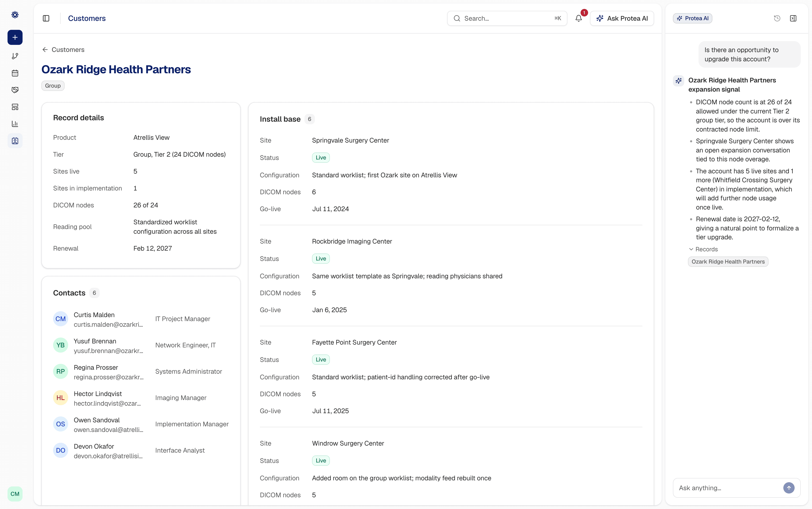The height and width of the screenshot is (509, 812).
Task: Click Hector Lindqvist's HL avatar
Action: pyautogui.click(x=61, y=398)
